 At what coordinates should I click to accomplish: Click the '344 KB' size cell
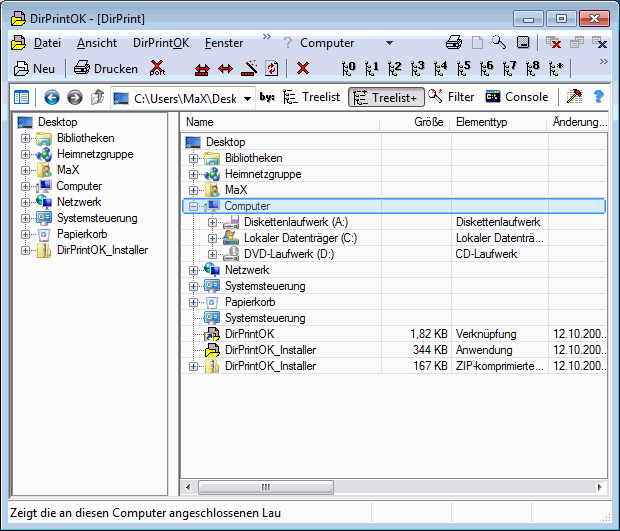(x=430, y=350)
